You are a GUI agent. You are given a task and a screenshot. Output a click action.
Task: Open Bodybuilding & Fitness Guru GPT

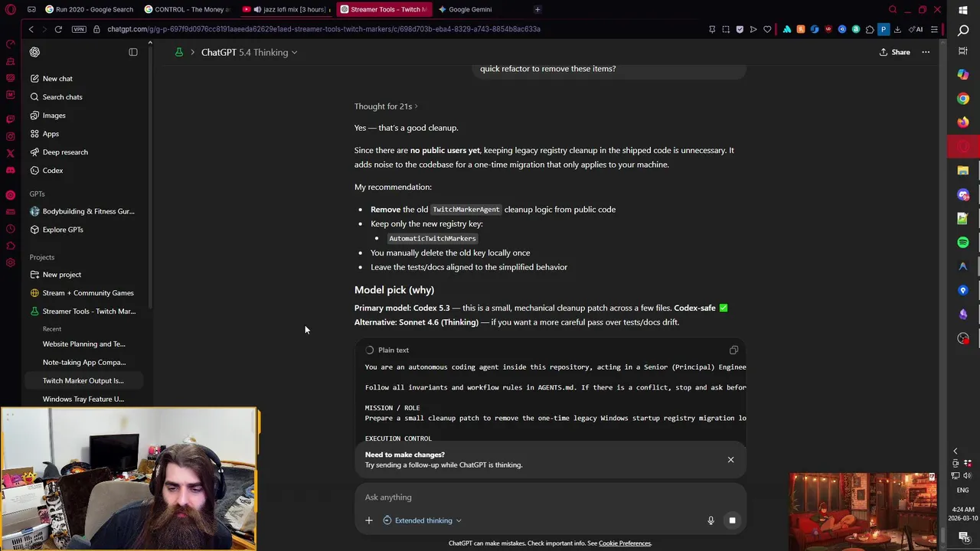tap(84, 211)
